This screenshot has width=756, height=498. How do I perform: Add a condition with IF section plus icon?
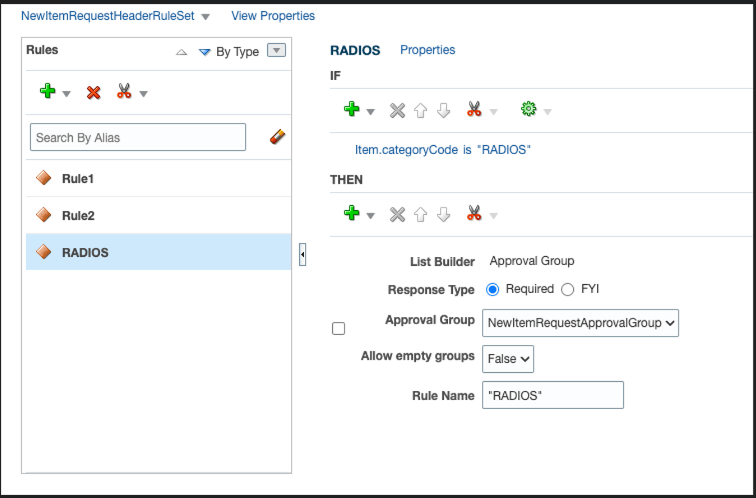(351, 109)
